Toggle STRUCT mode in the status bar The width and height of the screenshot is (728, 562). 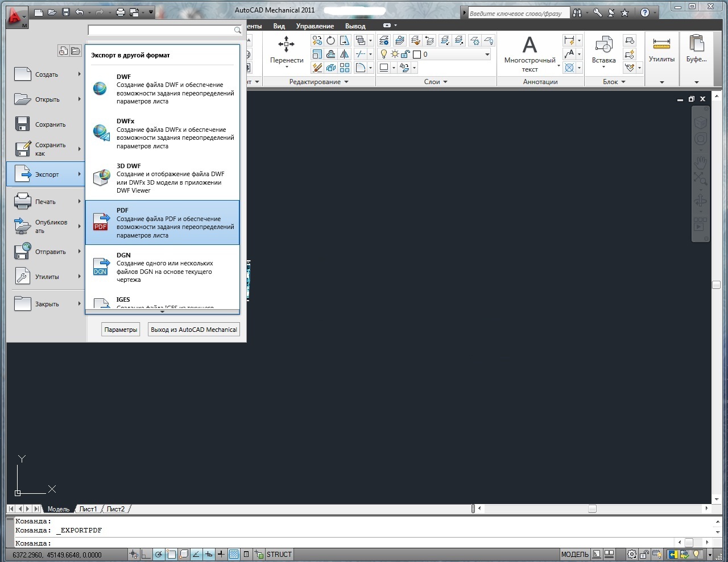(x=279, y=555)
